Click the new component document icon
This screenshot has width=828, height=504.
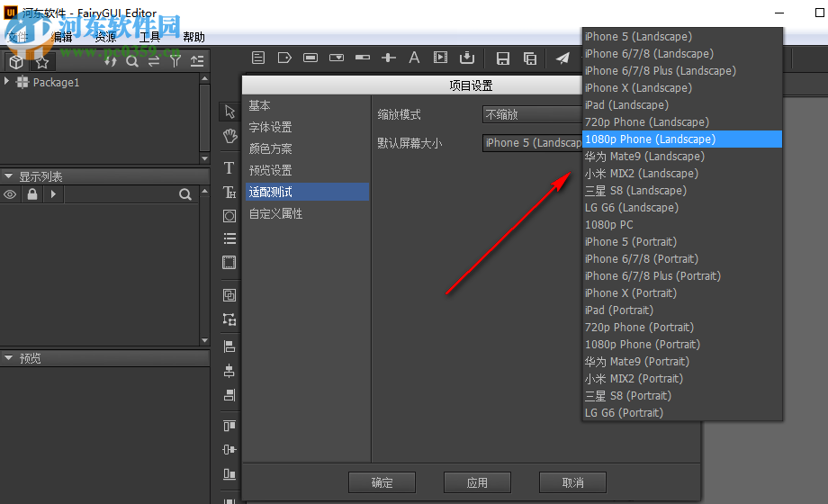[x=258, y=58]
